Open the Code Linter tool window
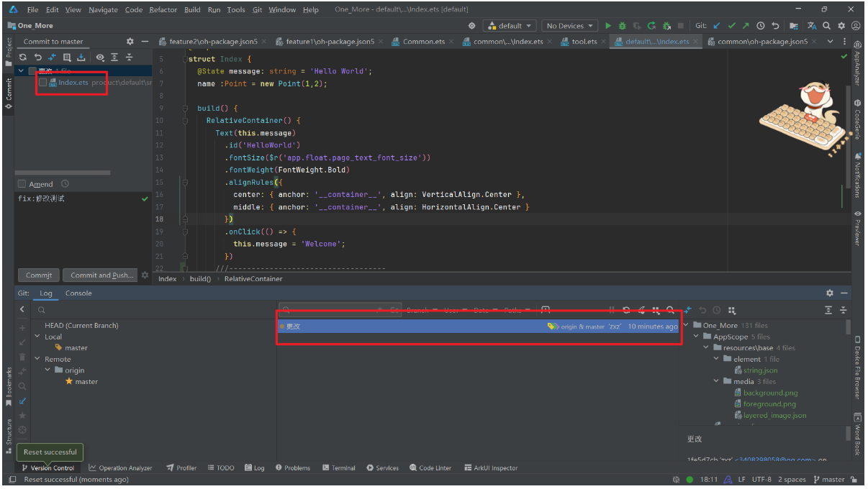Screen dimensions: 868x489 pos(430,467)
